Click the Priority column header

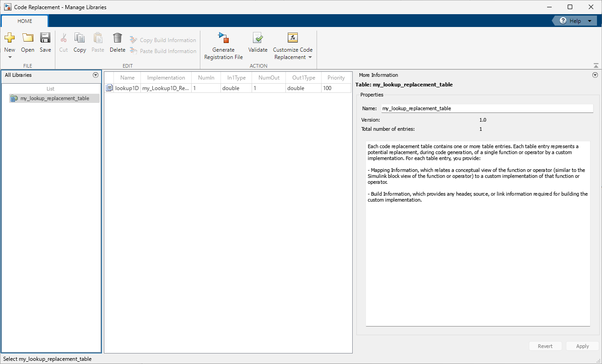pos(336,78)
